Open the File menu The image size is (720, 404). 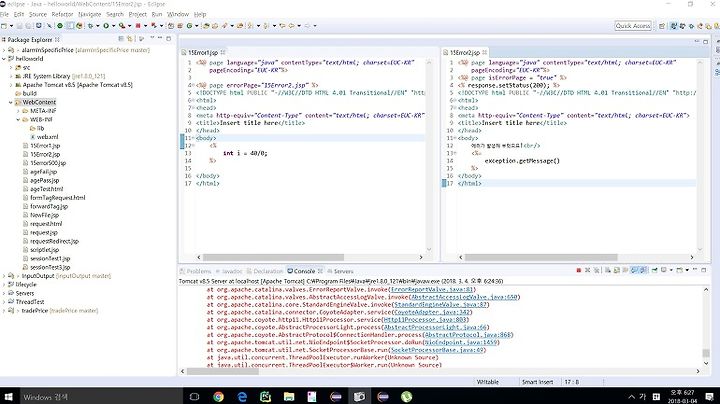5,14
